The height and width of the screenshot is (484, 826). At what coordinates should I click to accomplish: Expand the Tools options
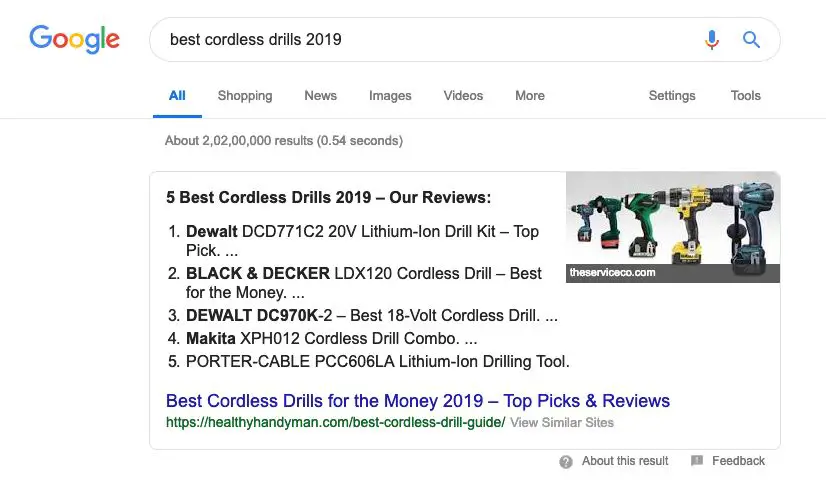745,96
